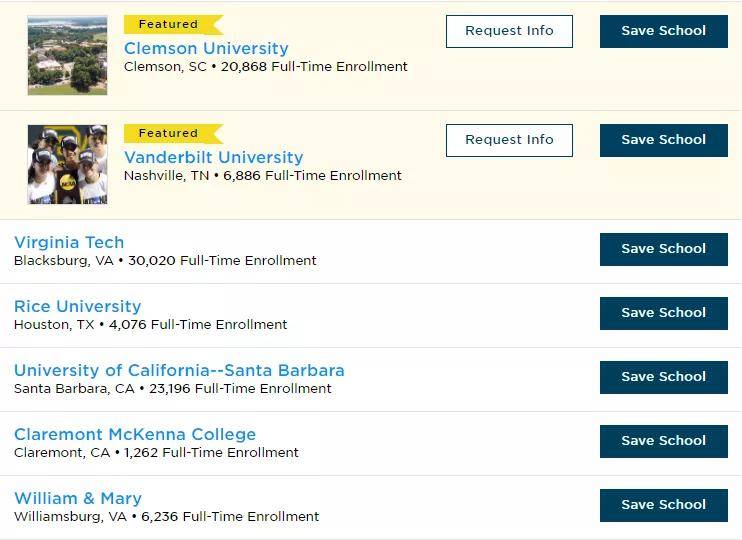The width and height of the screenshot is (742, 540).
Task: Click the Clemson University link
Action: click(x=206, y=48)
